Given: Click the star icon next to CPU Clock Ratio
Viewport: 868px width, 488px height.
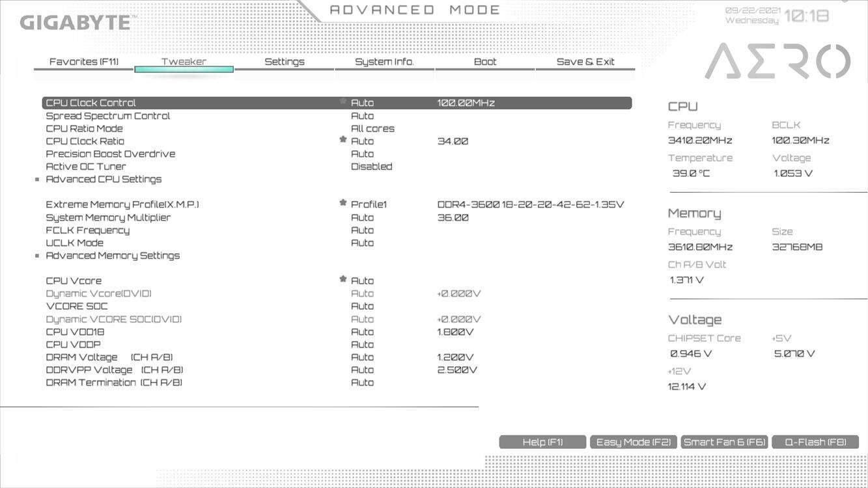Looking at the screenshot, I should pos(343,140).
